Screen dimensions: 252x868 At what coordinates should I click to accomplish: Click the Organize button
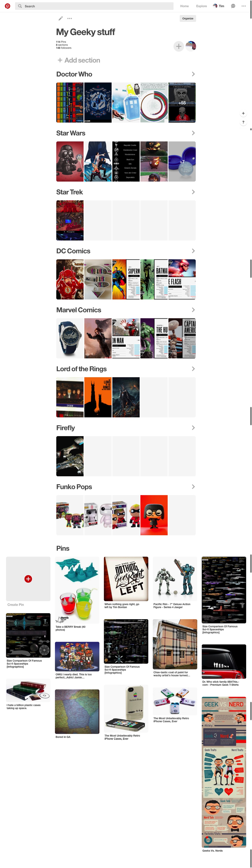coord(188,18)
